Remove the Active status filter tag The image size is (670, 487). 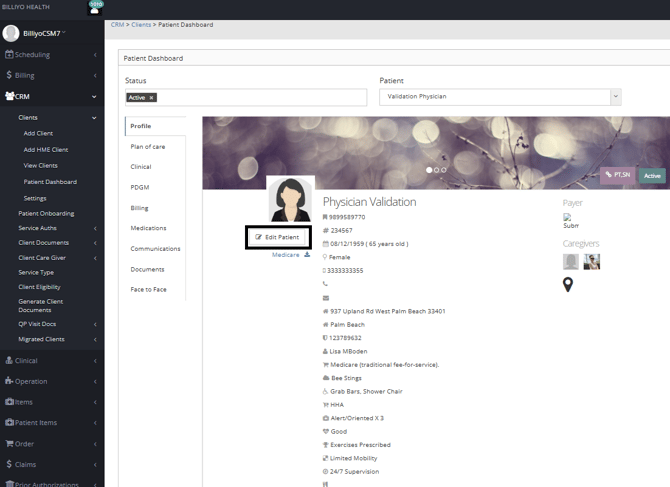point(152,98)
